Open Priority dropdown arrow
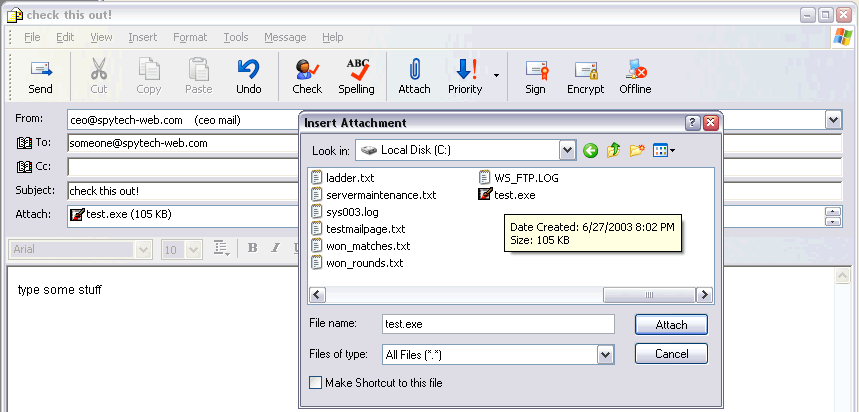The width and height of the screenshot is (859, 412). click(496, 75)
